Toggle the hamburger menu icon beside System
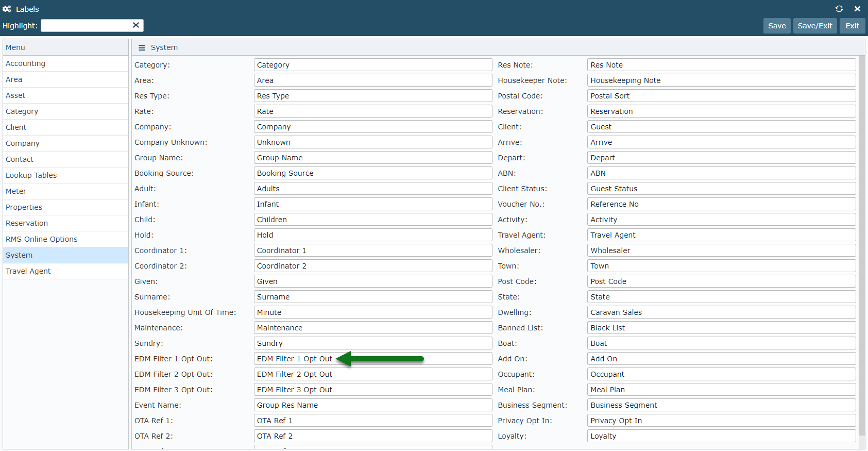The height and width of the screenshot is (451, 868). point(142,47)
